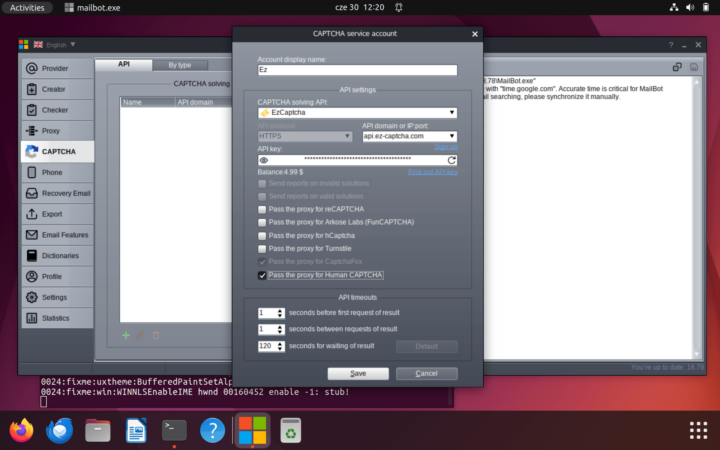
Task: Launch Thunderbird from the dock
Action: 60,430
